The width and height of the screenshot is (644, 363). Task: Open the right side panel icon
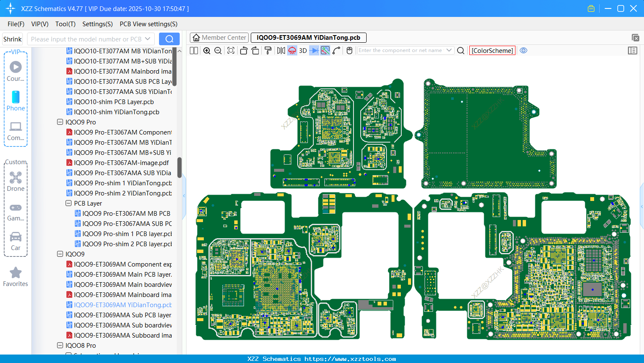tap(633, 50)
